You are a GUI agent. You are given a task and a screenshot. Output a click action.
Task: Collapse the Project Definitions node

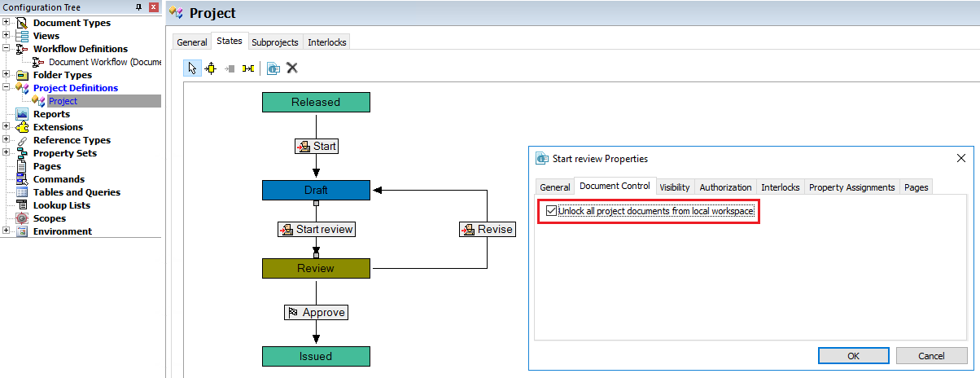click(x=7, y=88)
